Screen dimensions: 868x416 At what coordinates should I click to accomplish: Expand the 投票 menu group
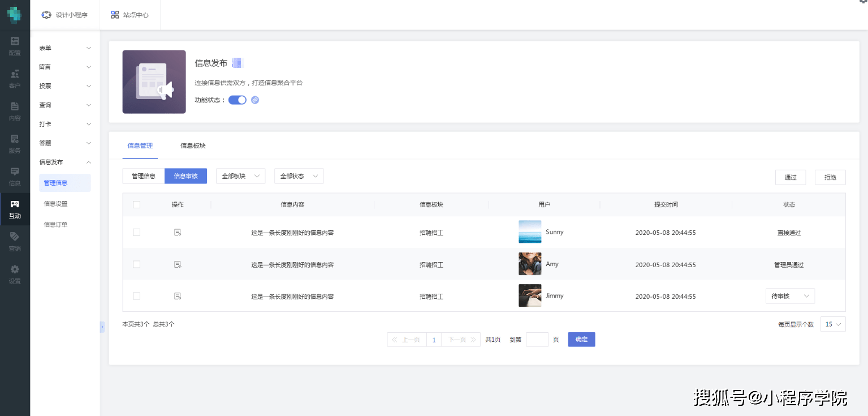(65, 86)
